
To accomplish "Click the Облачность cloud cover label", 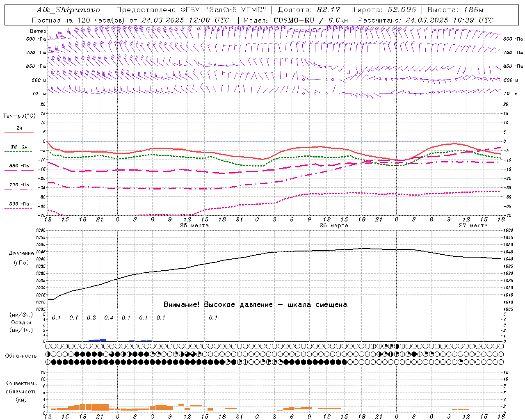I will pos(21,356).
